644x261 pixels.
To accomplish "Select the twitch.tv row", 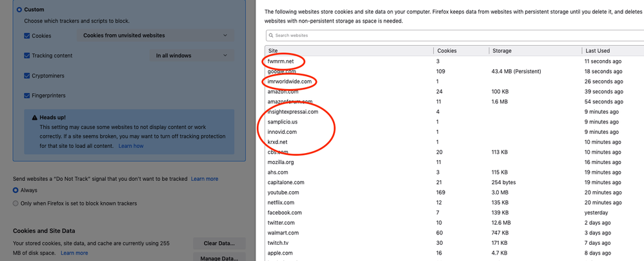I will [455, 243].
